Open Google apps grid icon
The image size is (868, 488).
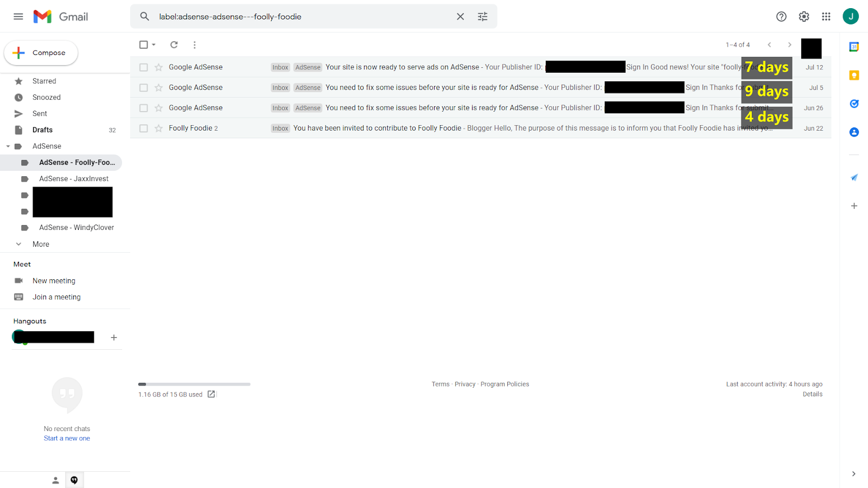(826, 16)
